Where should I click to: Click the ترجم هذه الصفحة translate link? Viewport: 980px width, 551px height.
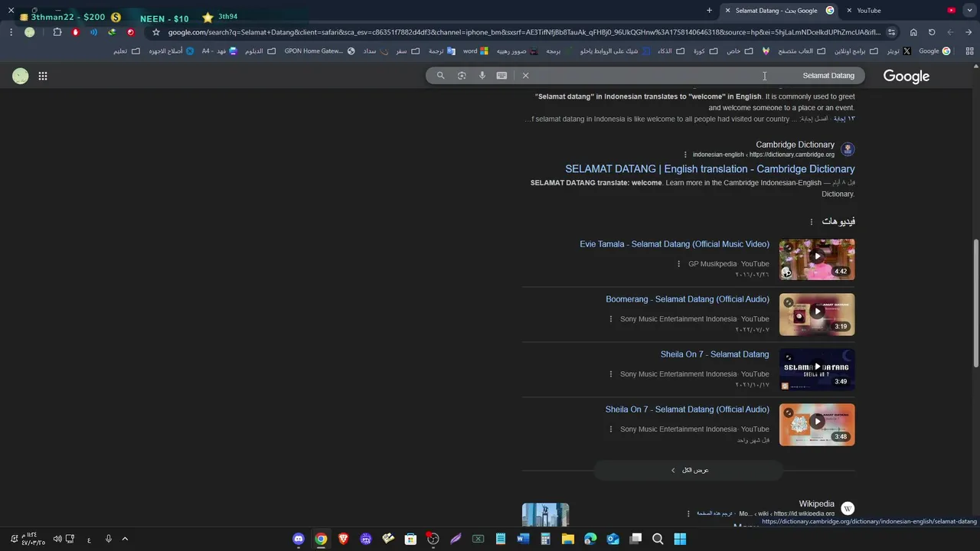click(715, 514)
